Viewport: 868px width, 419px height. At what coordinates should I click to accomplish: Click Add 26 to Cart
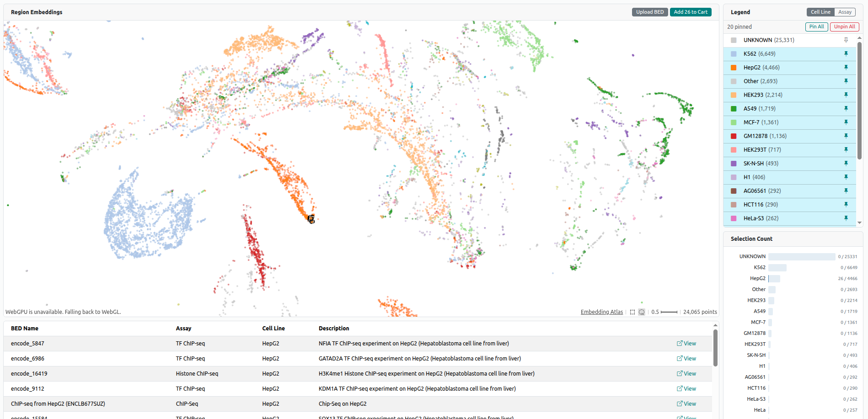pos(691,12)
